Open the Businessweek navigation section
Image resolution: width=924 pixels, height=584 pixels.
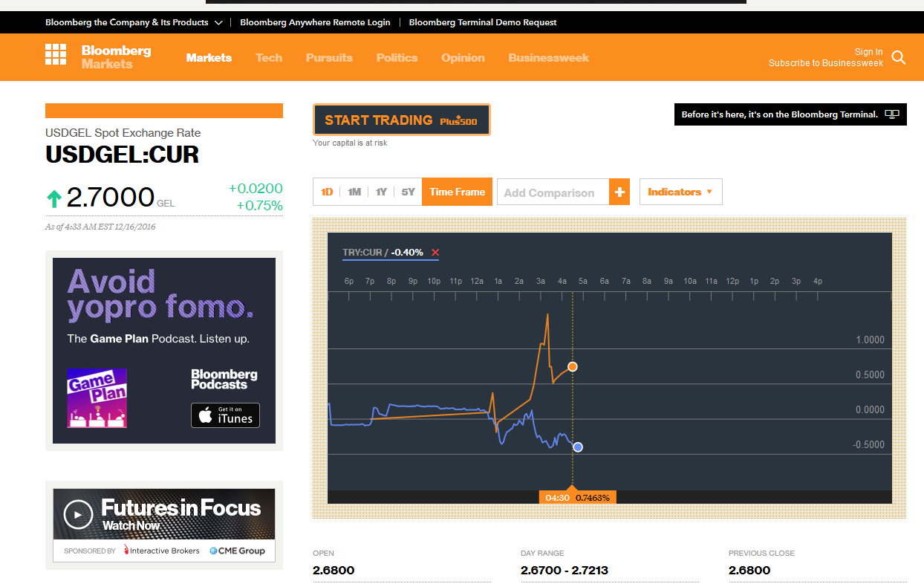tap(549, 57)
